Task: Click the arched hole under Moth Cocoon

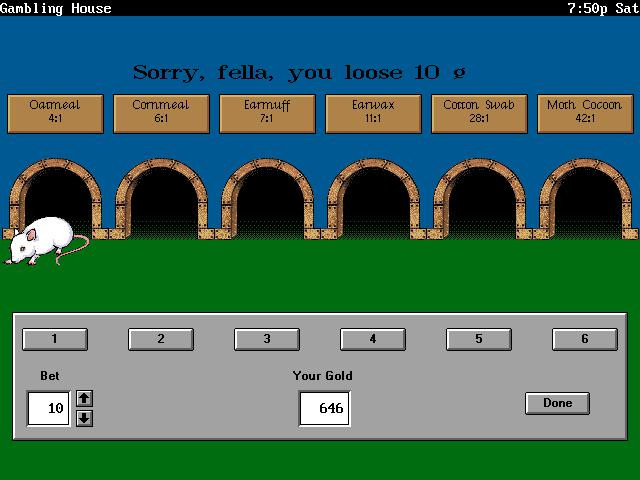Action: coord(585,200)
